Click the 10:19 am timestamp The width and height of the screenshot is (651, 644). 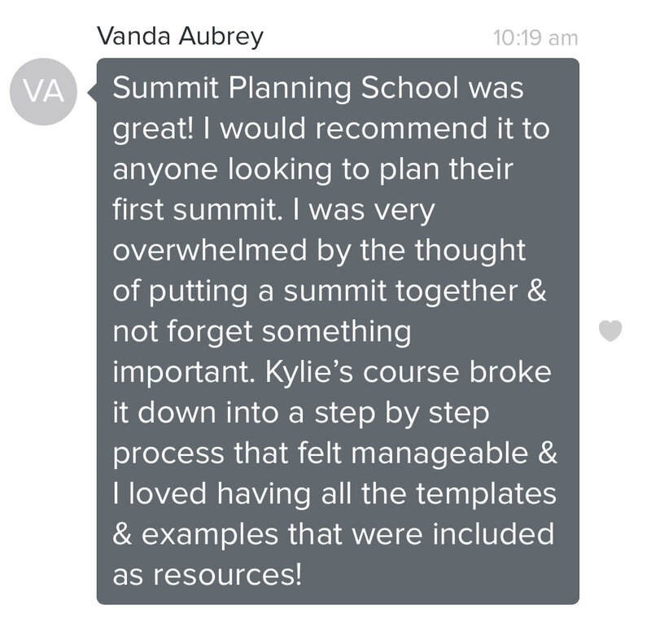tap(535, 38)
